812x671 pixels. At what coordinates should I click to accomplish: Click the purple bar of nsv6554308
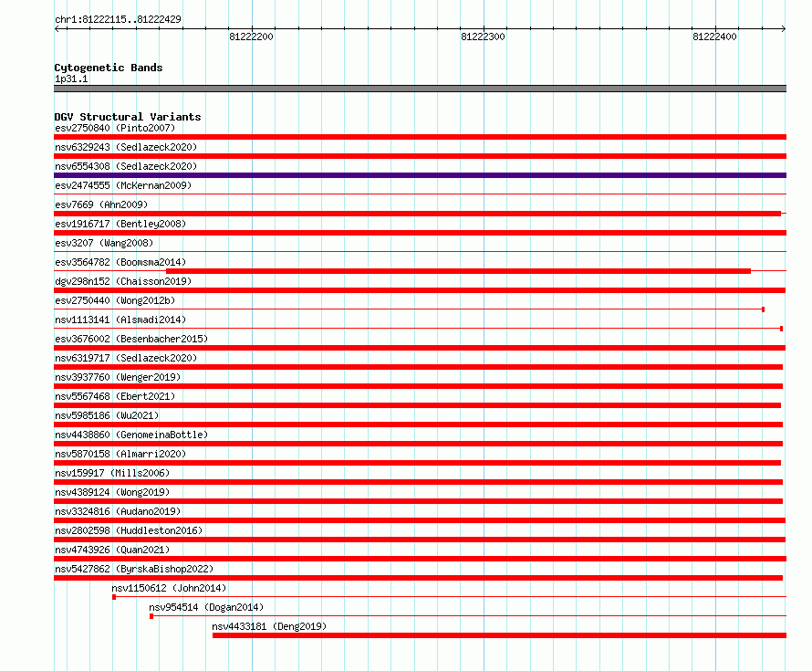coord(420,175)
